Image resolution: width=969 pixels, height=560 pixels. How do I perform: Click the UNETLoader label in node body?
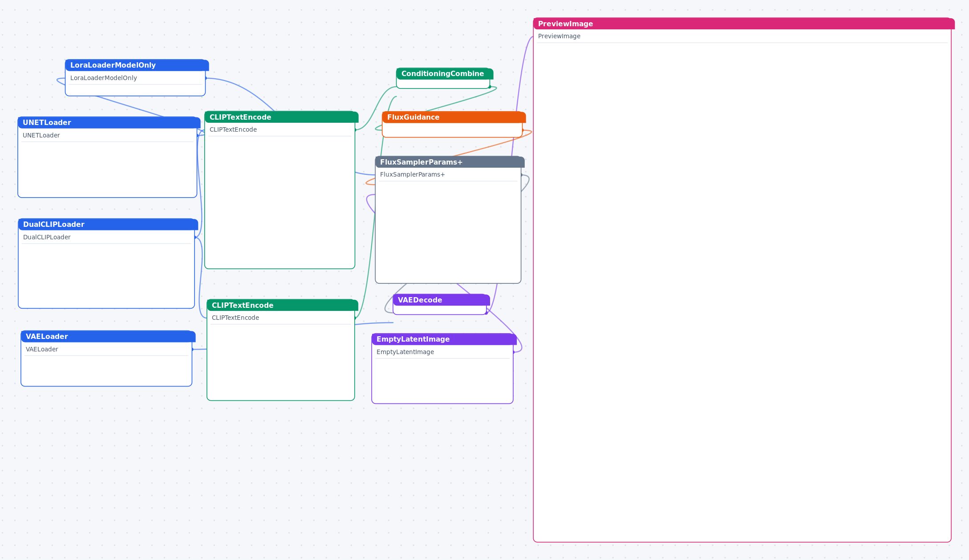click(x=41, y=135)
